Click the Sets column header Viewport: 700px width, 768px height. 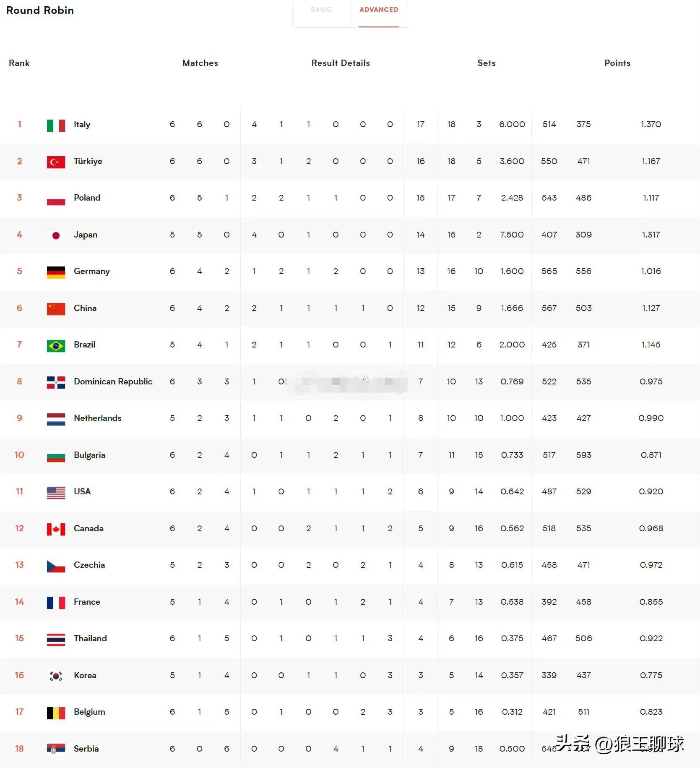click(487, 63)
